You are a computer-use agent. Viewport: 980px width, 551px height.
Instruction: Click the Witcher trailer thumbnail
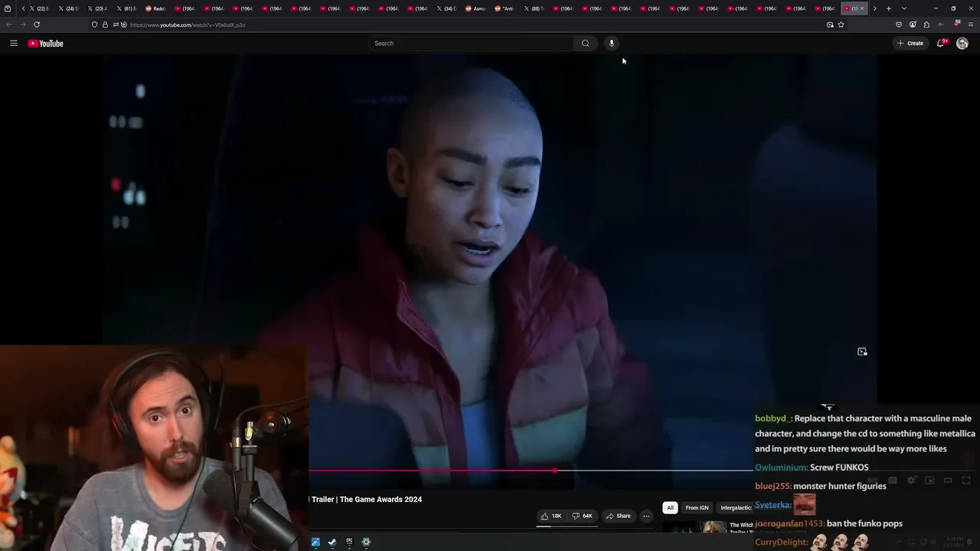pyautogui.click(x=694, y=527)
